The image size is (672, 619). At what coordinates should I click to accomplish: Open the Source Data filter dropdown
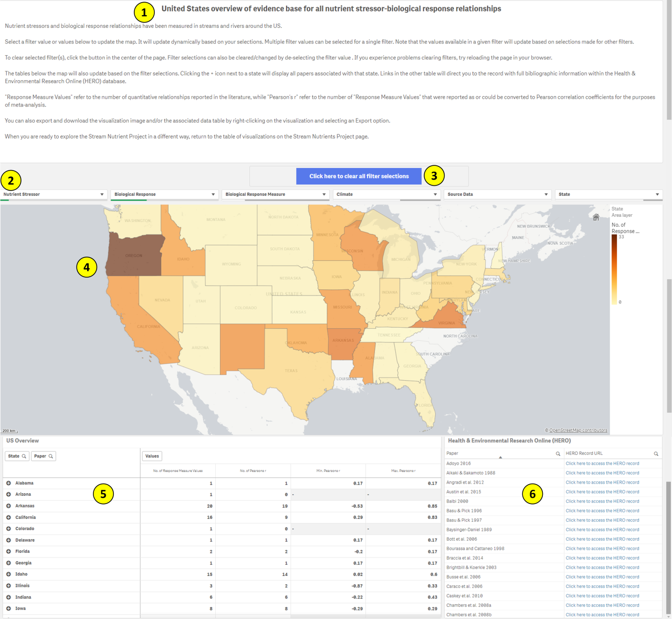(545, 194)
